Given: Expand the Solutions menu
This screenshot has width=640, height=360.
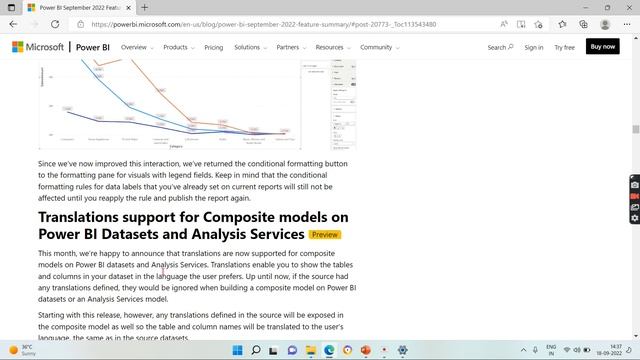Looking at the screenshot, I should [250, 47].
